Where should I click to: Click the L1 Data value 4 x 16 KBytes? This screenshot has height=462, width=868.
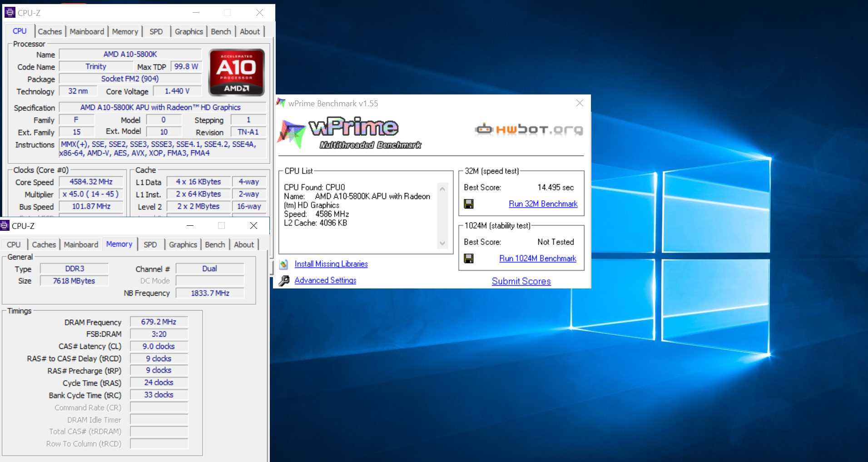(198, 182)
